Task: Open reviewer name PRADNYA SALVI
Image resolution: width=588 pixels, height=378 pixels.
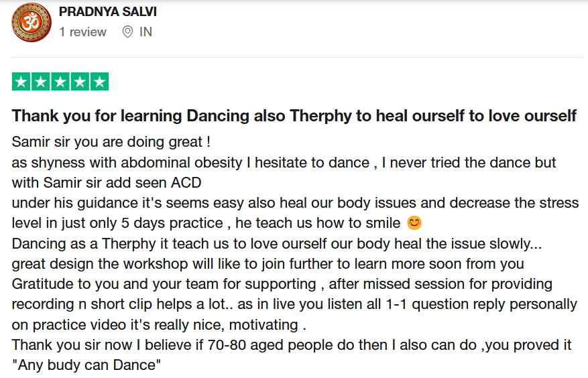Action: point(108,12)
